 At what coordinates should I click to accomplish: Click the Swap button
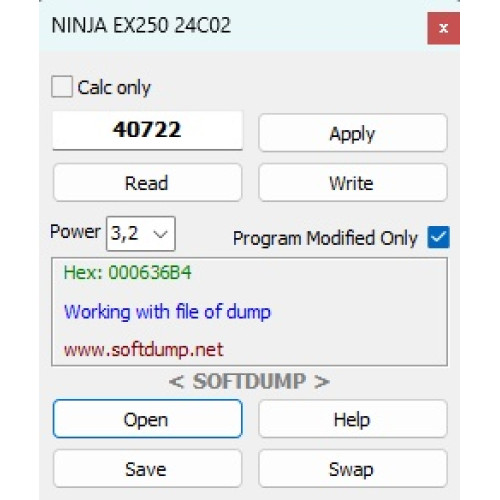tap(353, 468)
